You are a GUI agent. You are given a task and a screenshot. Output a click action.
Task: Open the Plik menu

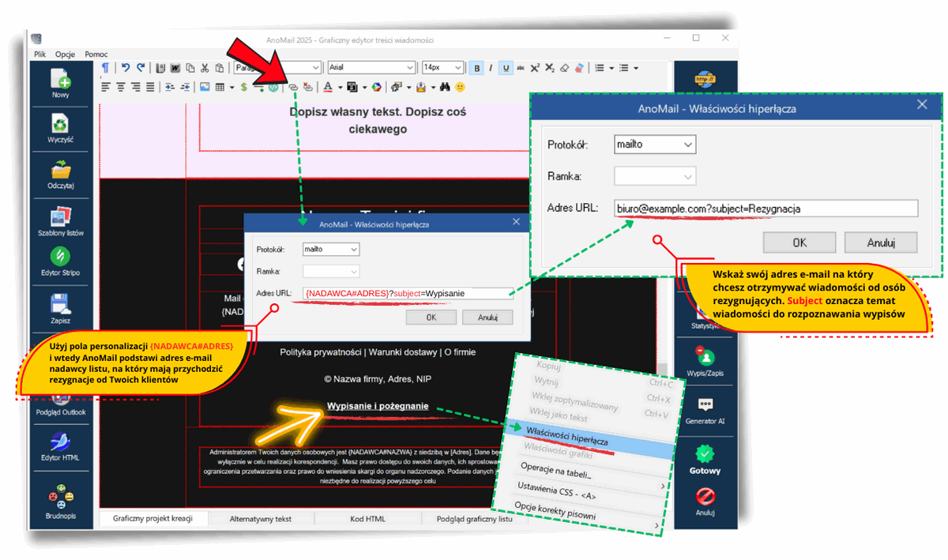[x=40, y=54]
